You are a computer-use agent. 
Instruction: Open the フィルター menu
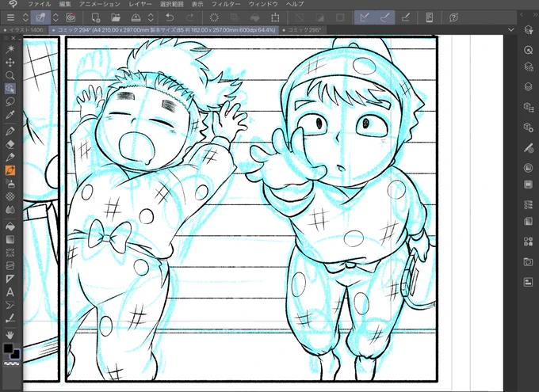(x=226, y=4)
